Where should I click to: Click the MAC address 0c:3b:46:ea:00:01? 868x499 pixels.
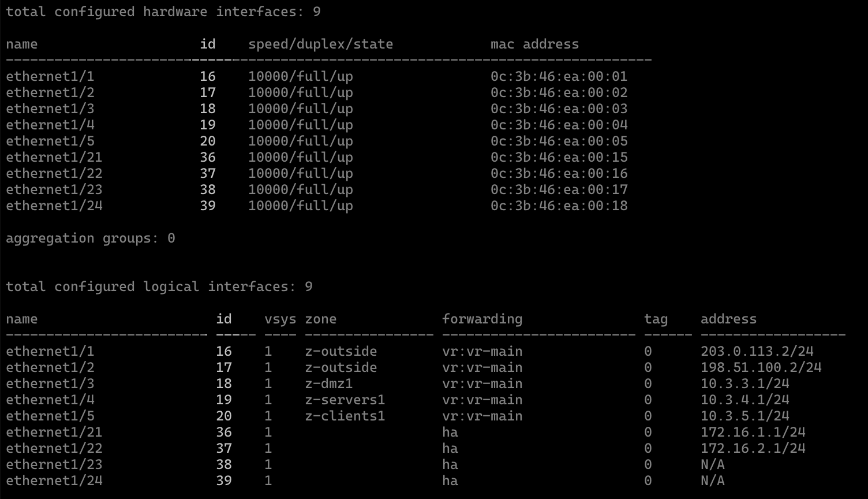tap(559, 76)
